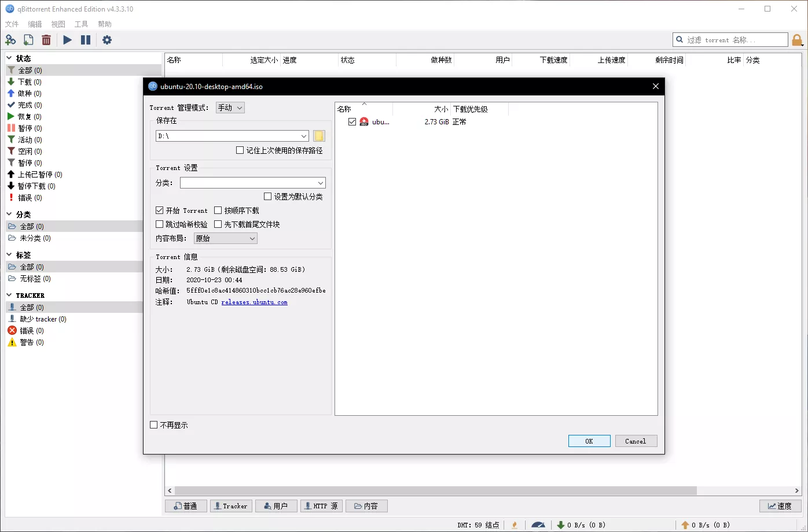Click the 过滤 torrent 名称 search field

coord(730,40)
